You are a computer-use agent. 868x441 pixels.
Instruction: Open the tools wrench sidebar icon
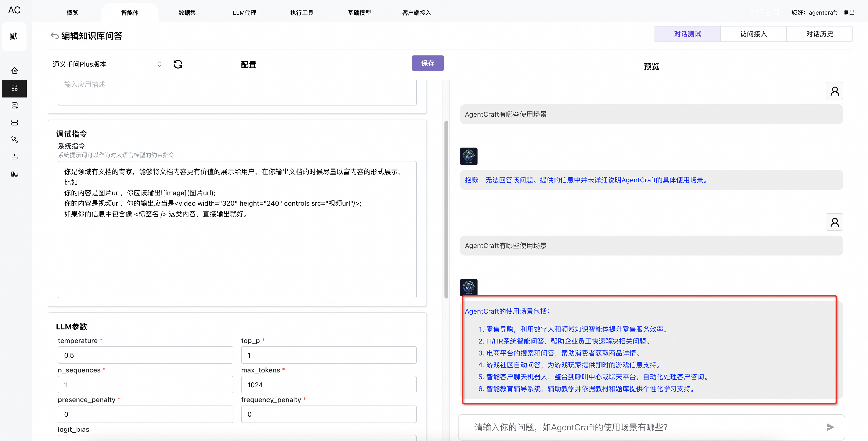click(x=15, y=140)
